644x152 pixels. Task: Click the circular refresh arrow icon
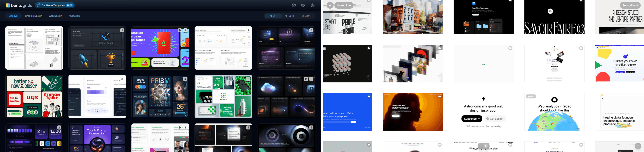point(638,146)
